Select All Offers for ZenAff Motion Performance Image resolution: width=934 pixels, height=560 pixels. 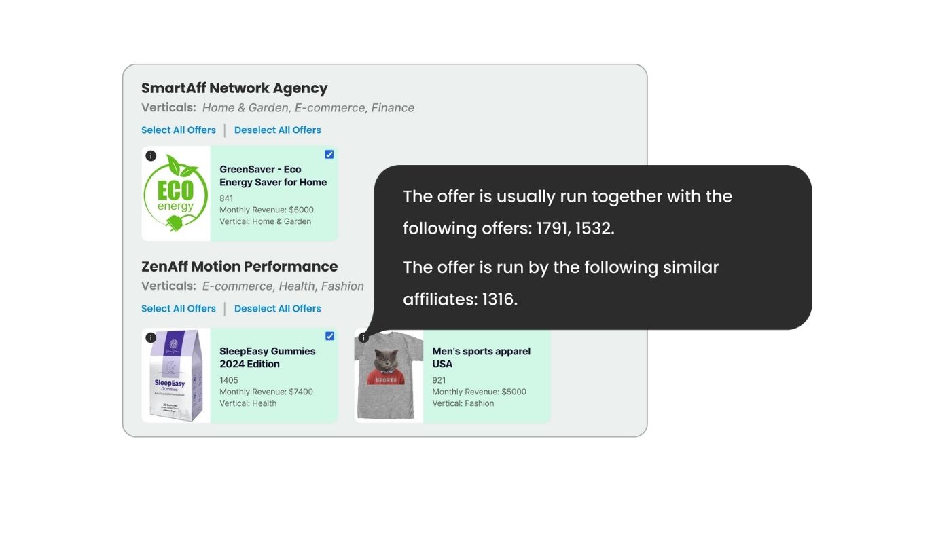178,308
